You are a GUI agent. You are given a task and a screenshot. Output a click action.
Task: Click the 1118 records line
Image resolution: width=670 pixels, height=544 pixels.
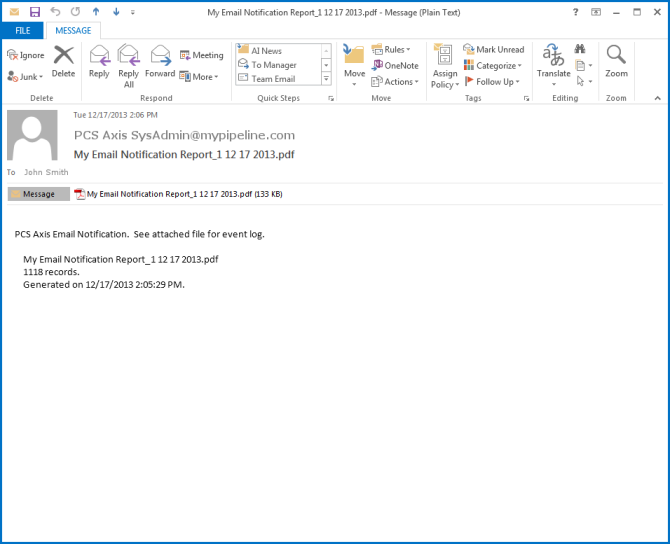51,272
